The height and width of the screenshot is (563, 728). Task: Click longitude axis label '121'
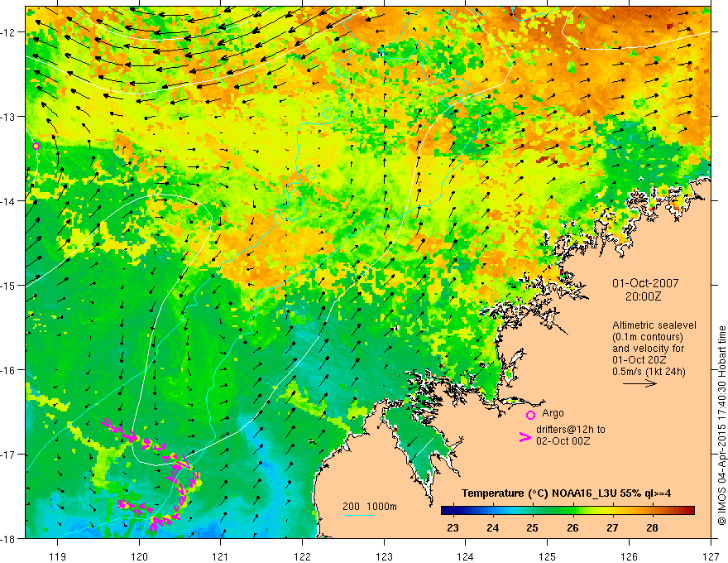pos(221,556)
